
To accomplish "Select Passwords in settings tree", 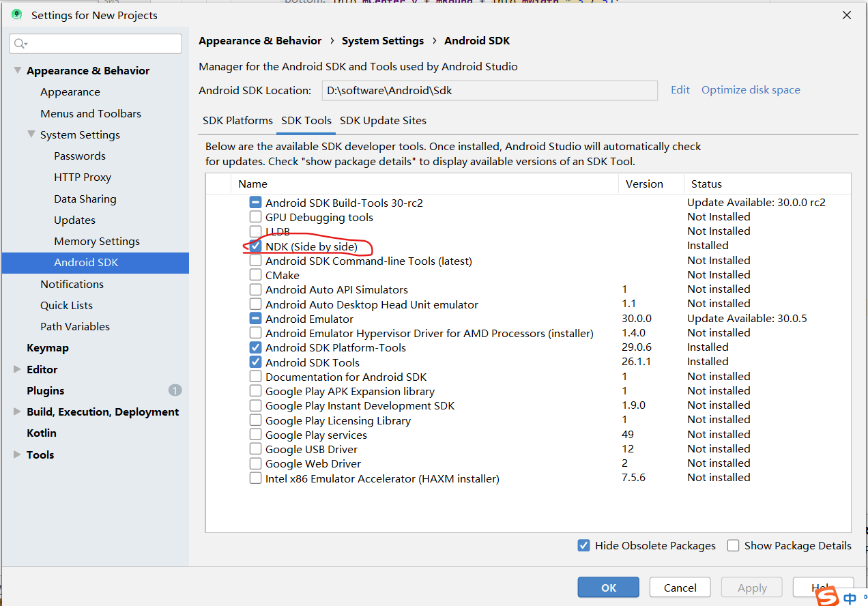I will click(x=80, y=156).
